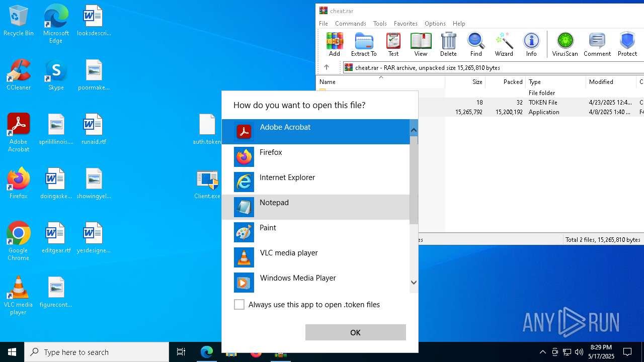Open volume control in system tray
Viewport: 644px width, 362px height.
579,352
